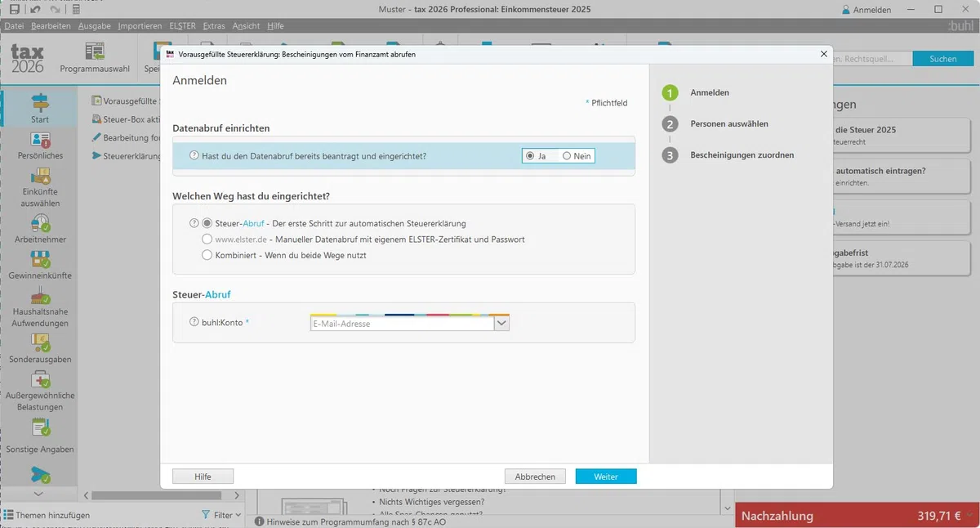Viewport: 980px width, 528px height.
Task: Click the Weiter button
Action: (605, 477)
